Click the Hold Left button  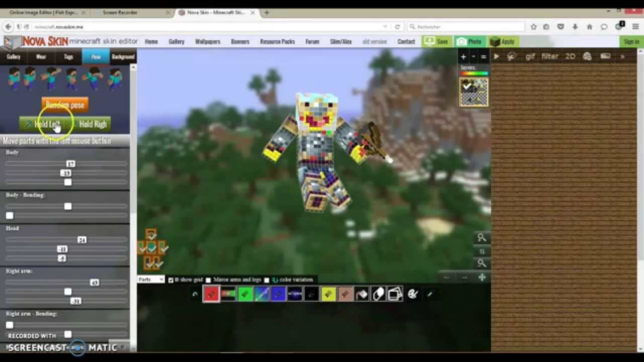(43, 124)
